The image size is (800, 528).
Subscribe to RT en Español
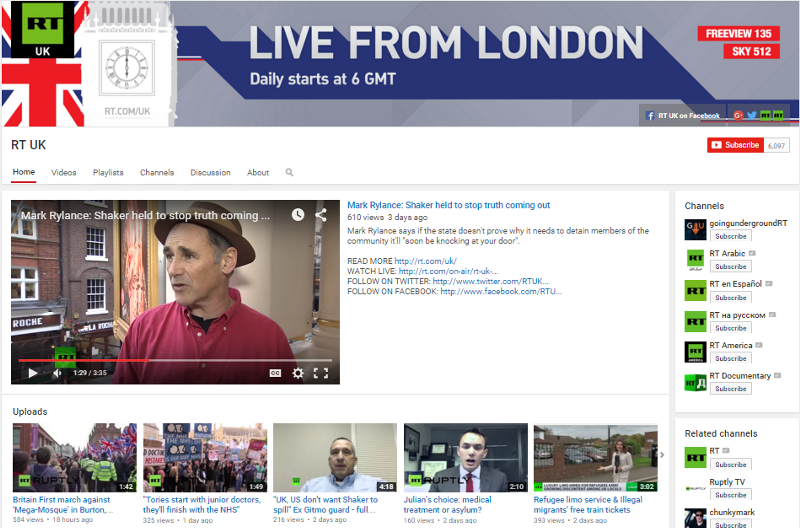coord(731,297)
